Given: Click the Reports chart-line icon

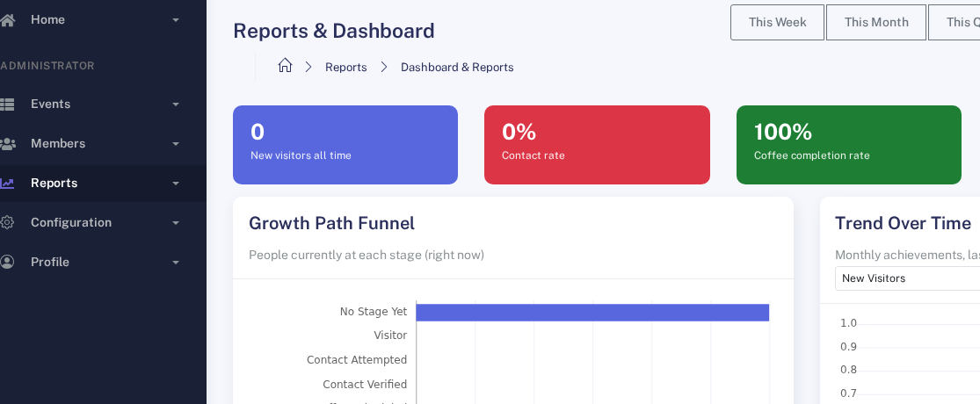Looking at the screenshot, I should coord(7,183).
